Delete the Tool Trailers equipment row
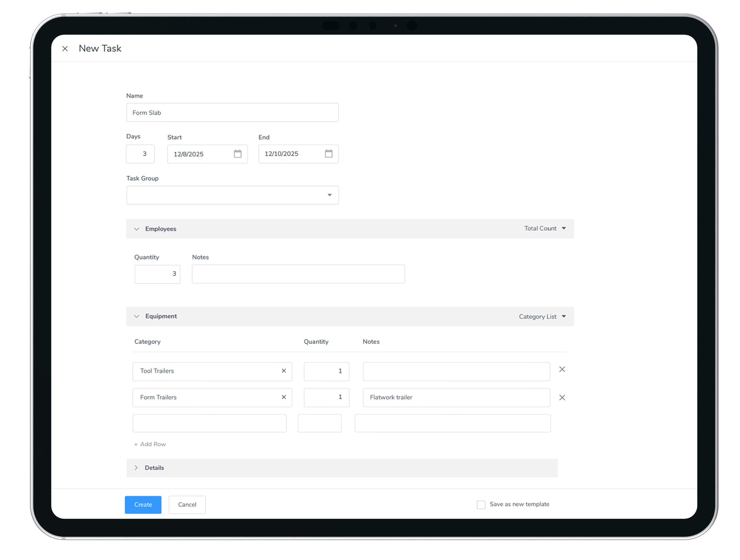This screenshot has height=560, width=740. point(562,369)
